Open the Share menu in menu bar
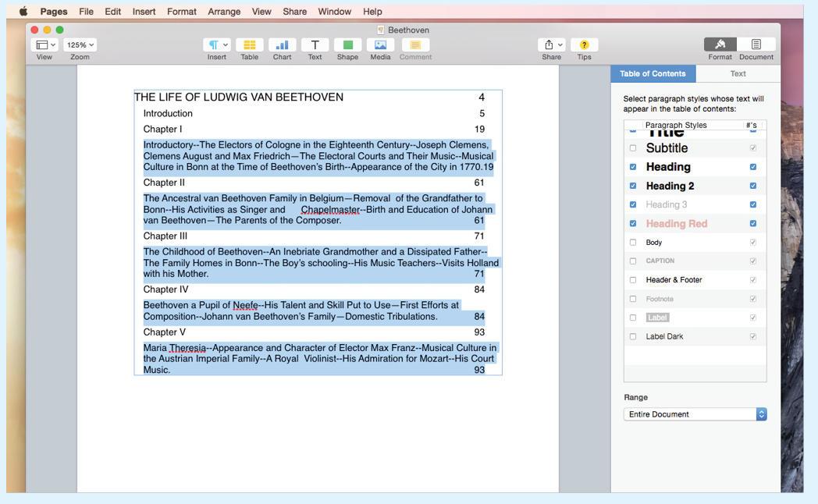The height and width of the screenshot is (504, 818). tap(295, 12)
